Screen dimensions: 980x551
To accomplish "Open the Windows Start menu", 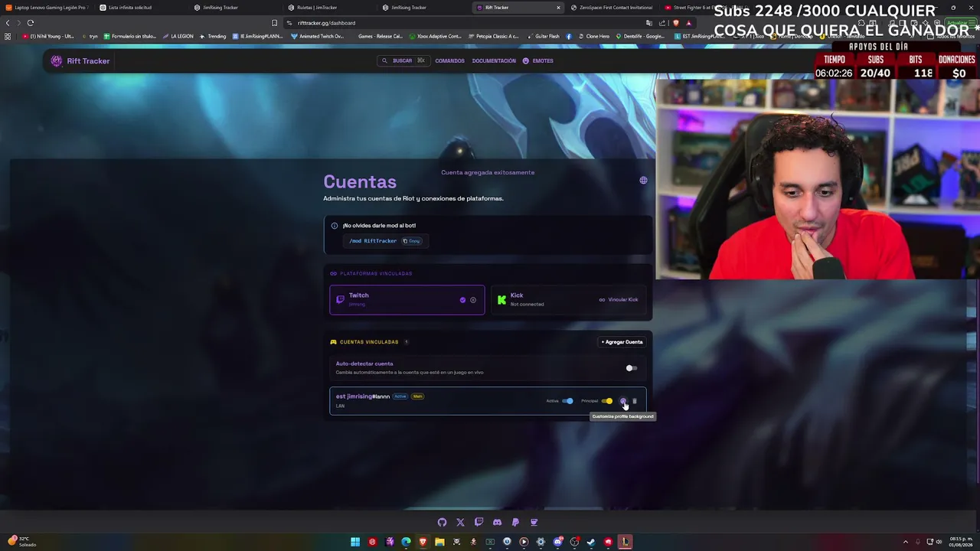I will coord(355,542).
